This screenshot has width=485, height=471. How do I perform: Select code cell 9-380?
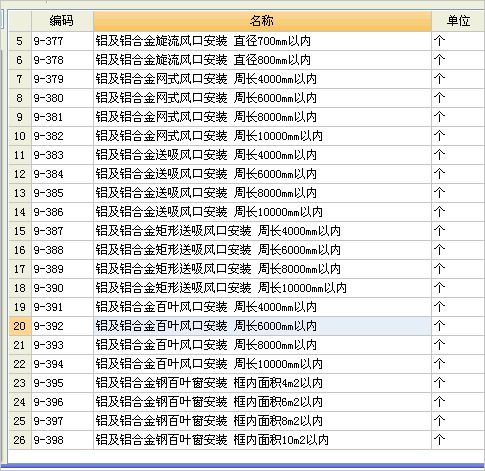(x=62, y=98)
